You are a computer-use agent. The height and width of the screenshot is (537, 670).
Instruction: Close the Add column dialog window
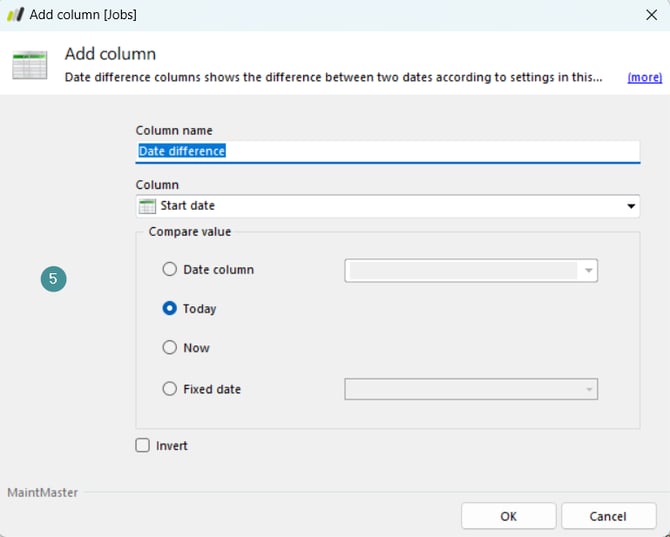click(x=651, y=15)
